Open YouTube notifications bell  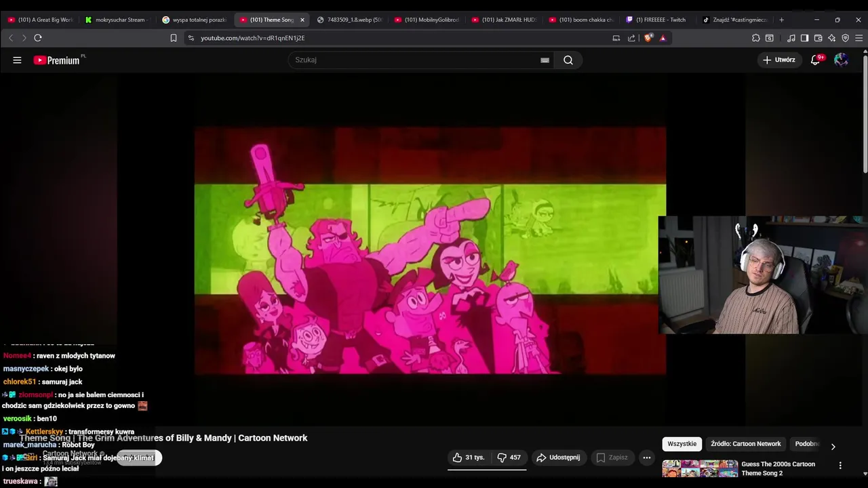pos(816,60)
